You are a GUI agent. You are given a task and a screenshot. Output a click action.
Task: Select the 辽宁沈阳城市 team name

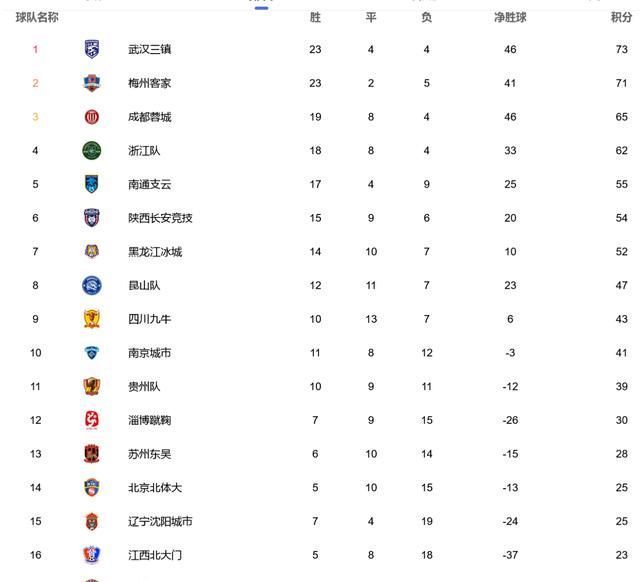tap(160, 521)
